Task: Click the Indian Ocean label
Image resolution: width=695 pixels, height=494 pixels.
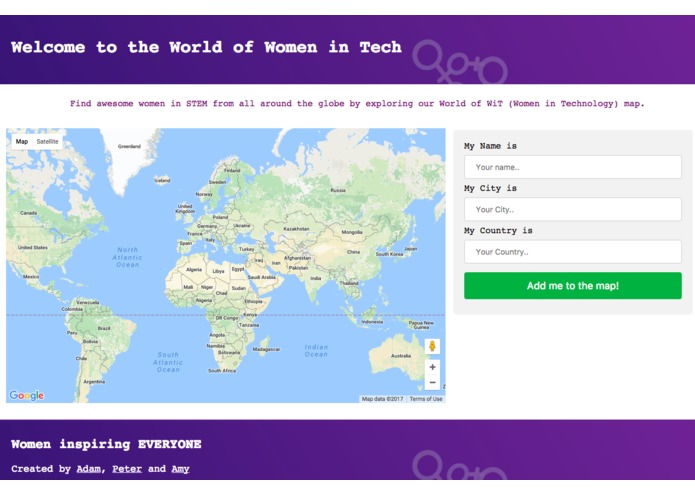Action: [316, 350]
